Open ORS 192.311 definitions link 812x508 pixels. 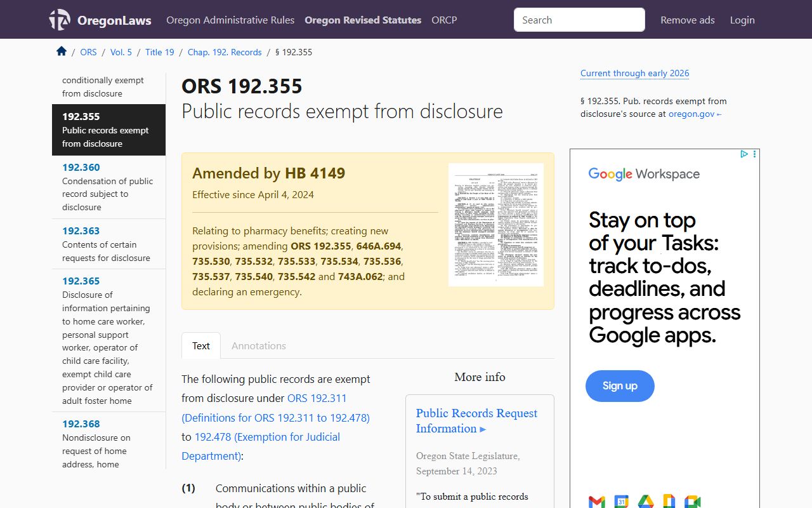click(275, 408)
